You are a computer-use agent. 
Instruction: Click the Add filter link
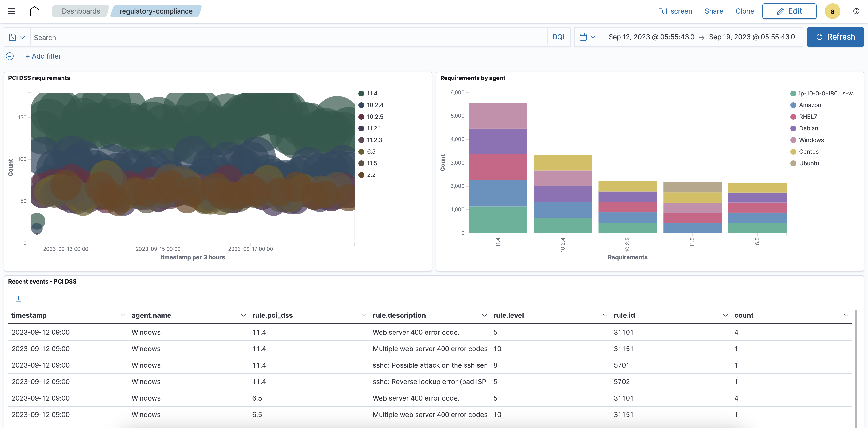[x=43, y=56]
